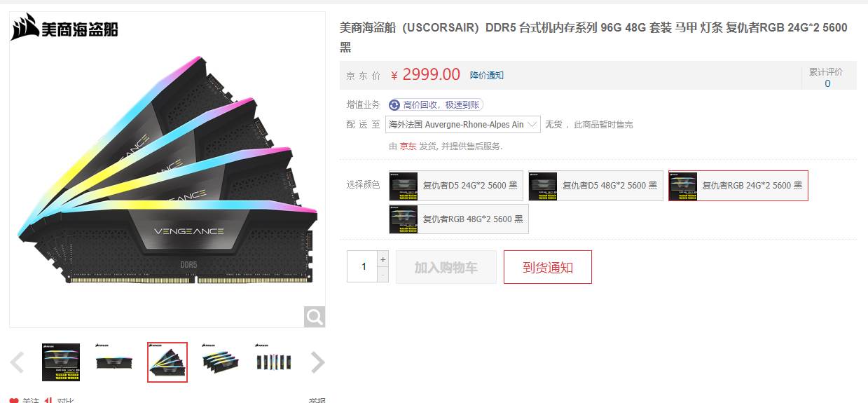
Task: Select option 复仇者D5 48G*2 5600 黑
Action: click(x=595, y=186)
